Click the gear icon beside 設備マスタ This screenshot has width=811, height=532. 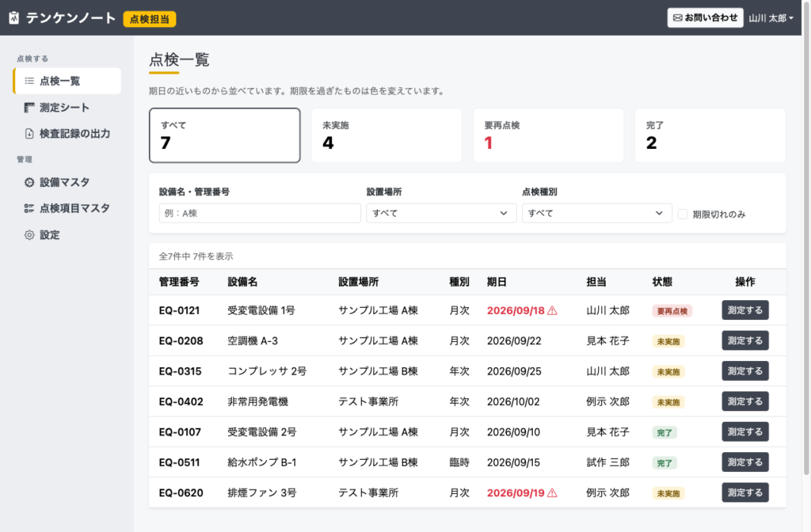pos(29,182)
